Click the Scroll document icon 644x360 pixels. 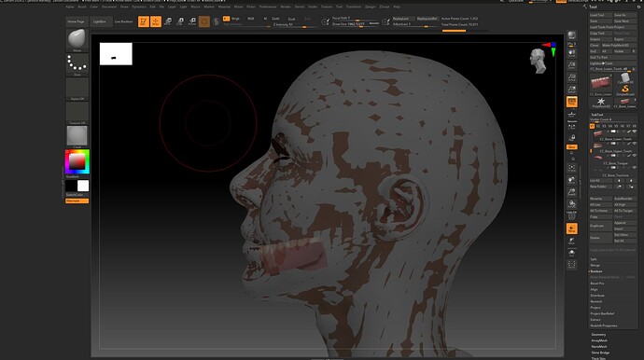pos(571,53)
